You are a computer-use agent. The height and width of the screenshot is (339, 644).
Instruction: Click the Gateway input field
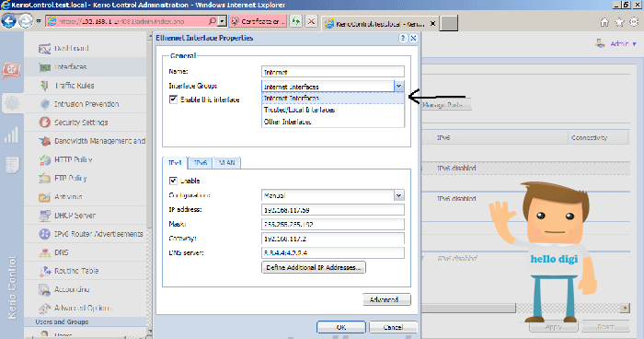click(x=333, y=239)
